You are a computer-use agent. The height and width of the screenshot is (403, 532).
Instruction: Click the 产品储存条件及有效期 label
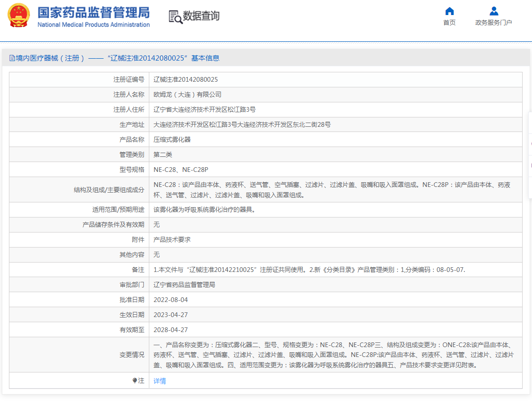tap(113, 225)
